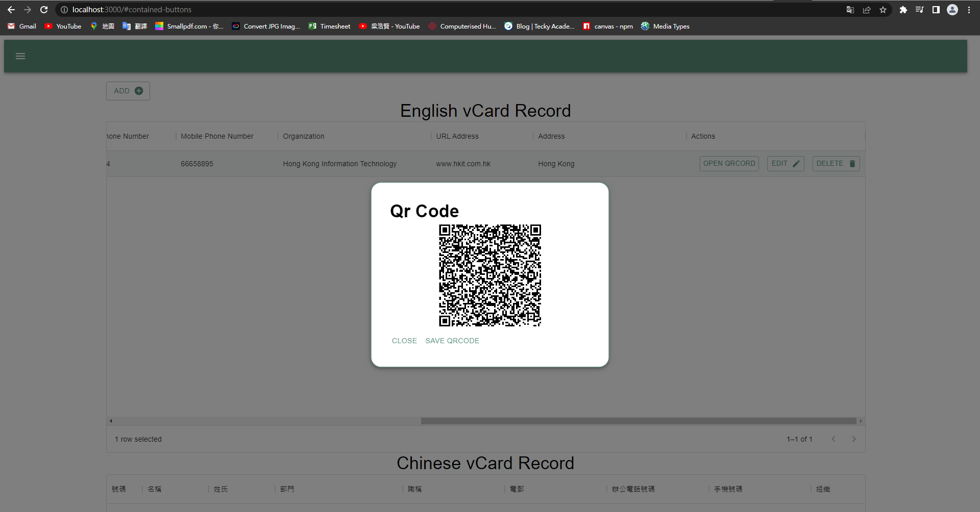Open the Media Types bookmark
This screenshot has width=980, height=512.
[x=665, y=26]
